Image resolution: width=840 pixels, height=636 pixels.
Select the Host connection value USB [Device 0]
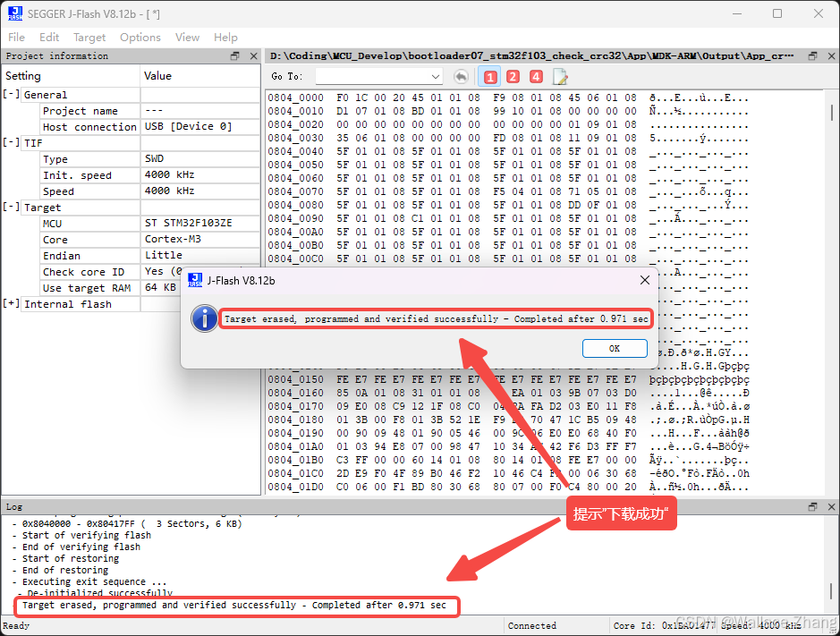point(189,126)
